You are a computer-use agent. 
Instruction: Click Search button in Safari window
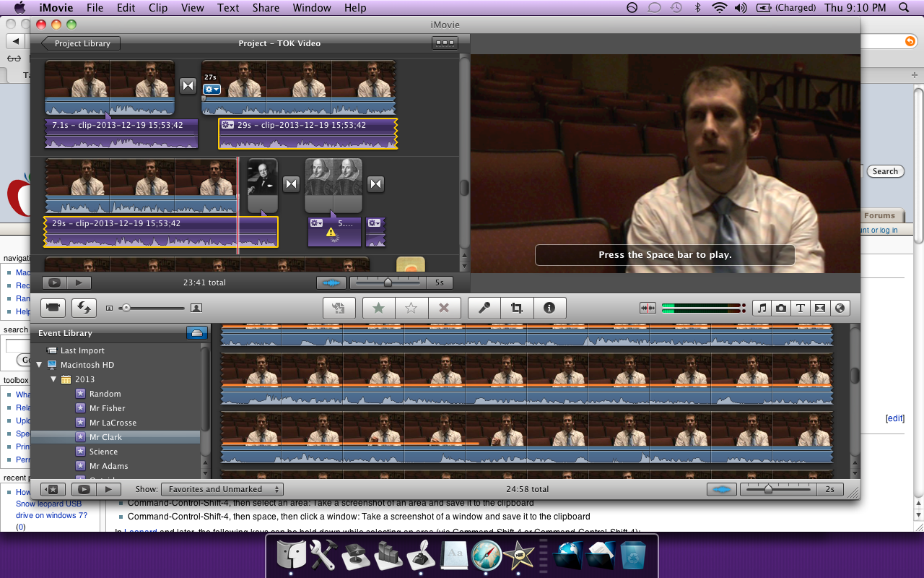pos(885,171)
